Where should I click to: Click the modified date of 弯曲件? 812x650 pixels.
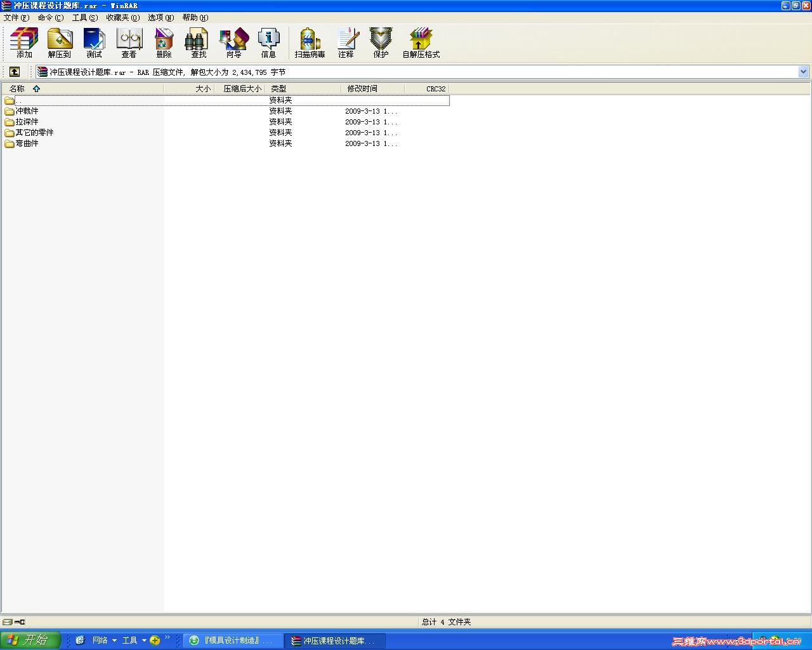(x=371, y=143)
